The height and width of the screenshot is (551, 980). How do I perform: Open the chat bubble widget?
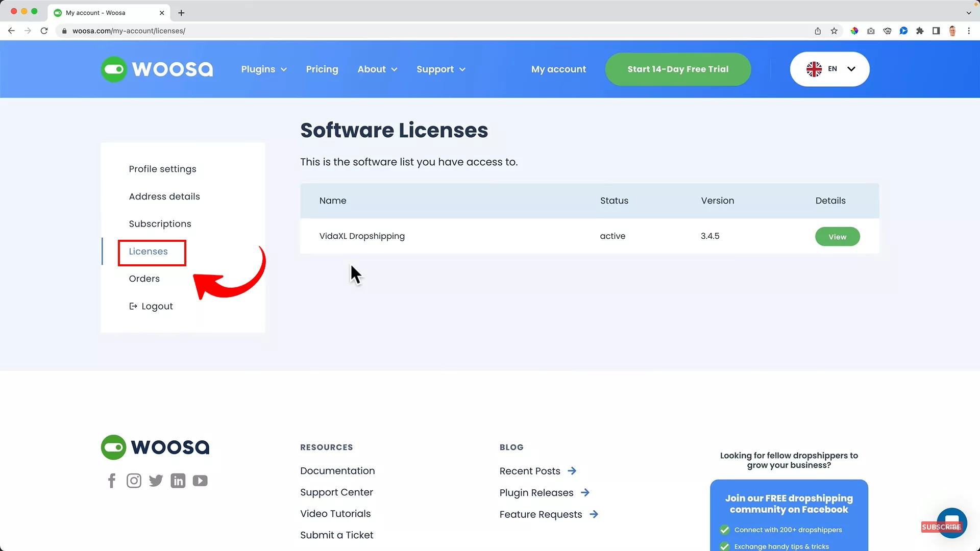(951, 523)
